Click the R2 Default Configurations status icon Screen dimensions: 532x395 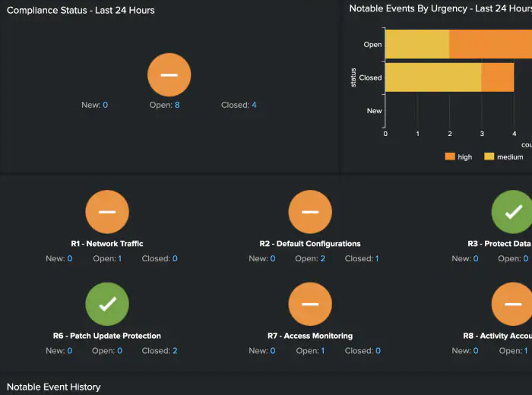(x=310, y=211)
